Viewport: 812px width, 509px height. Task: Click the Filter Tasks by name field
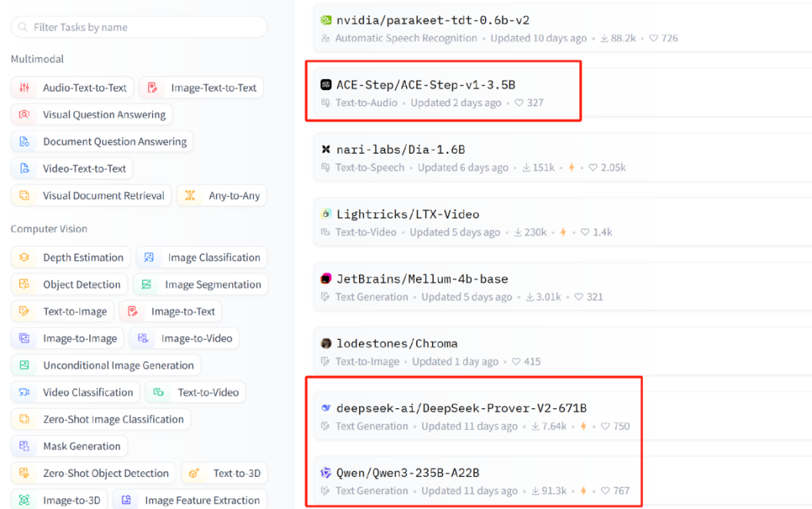[x=138, y=27]
